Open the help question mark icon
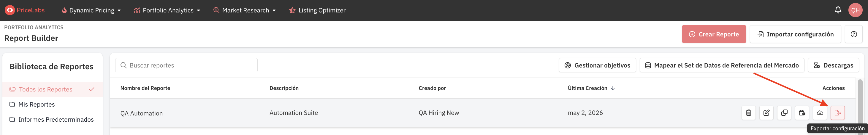The width and height of the screenshot is (868, 135). (854, 34)
